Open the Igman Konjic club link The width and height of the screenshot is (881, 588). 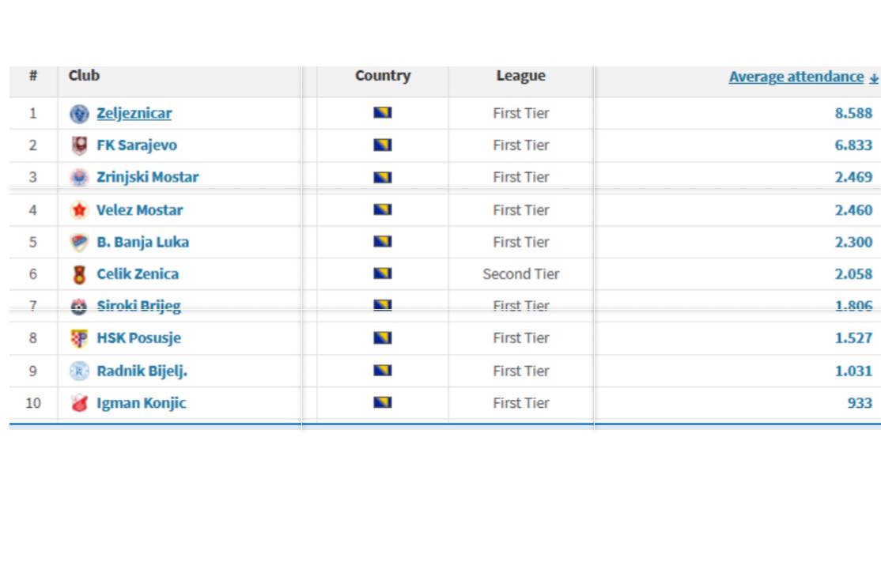point(141,403)
